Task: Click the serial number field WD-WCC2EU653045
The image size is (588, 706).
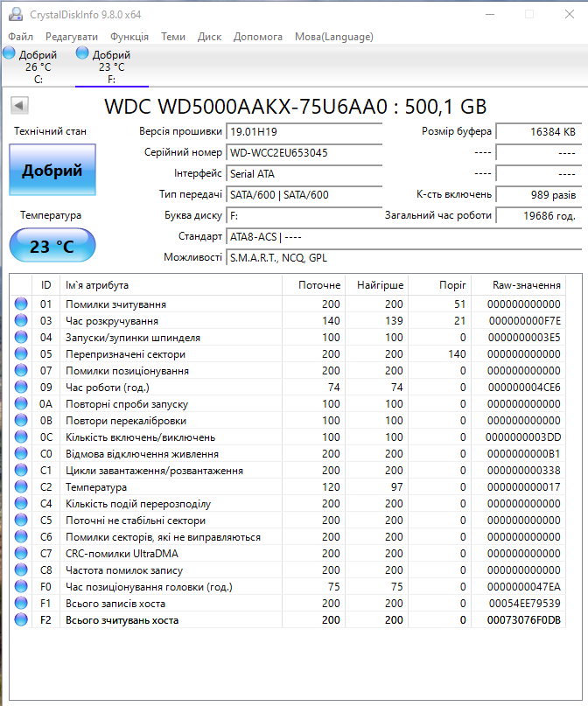Action: 304,152
